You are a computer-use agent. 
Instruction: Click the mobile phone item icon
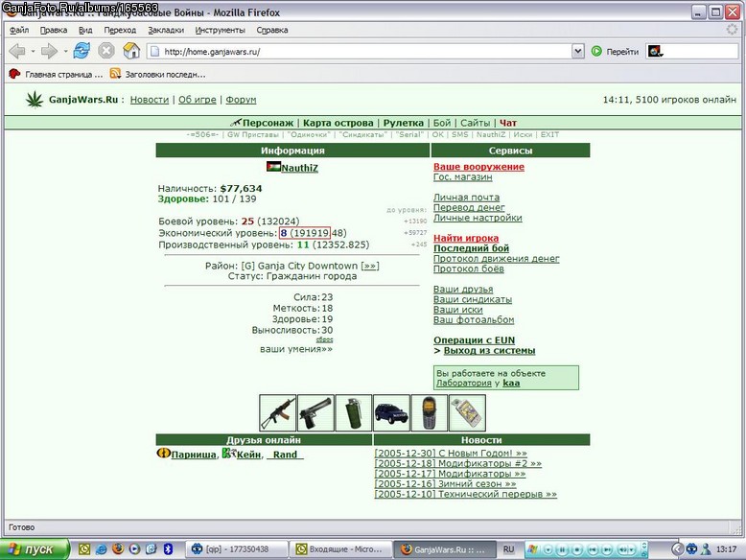(x=430, y=412)
